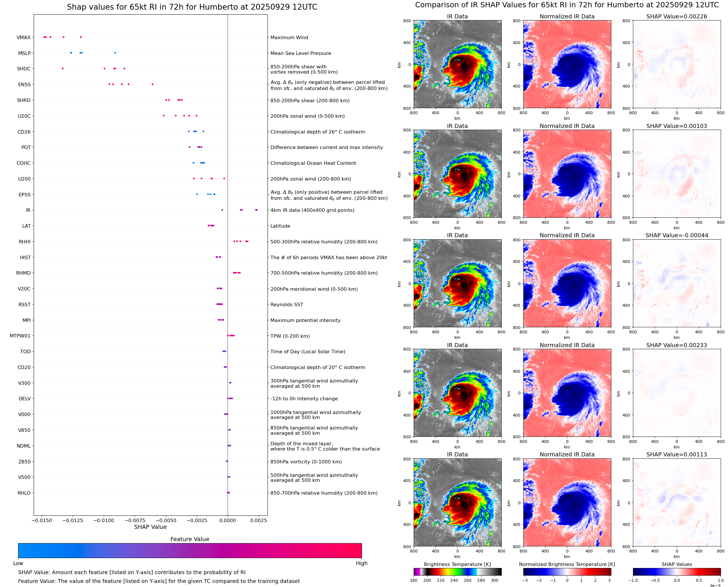This screenshot has width=728, height=587.
Task: Click the RHLO feature label
Action: [24, 493]
